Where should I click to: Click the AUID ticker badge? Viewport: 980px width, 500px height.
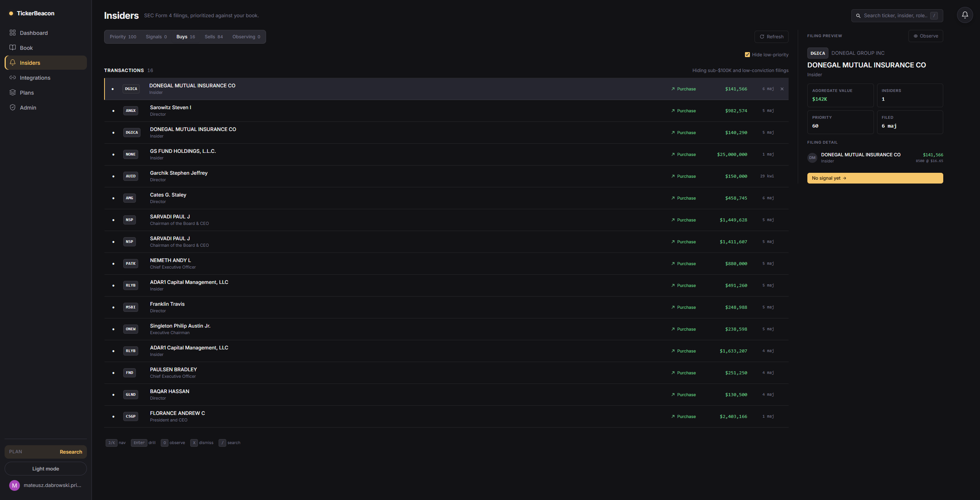click(x=131, y=176)
